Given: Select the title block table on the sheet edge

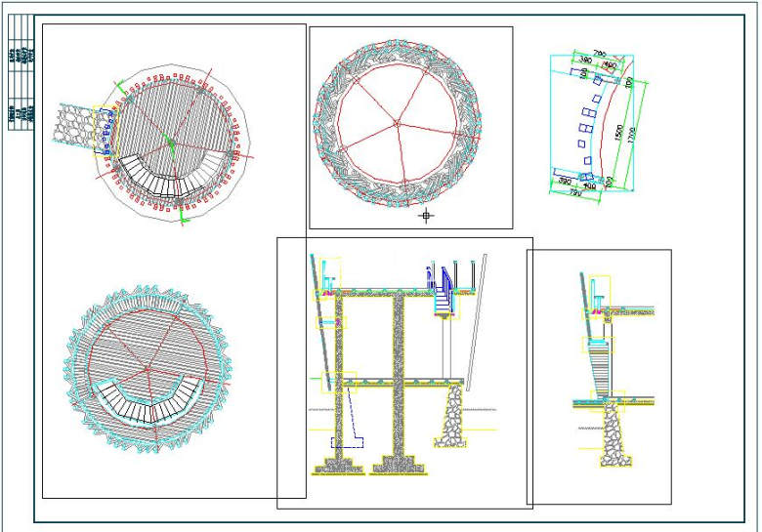Looking at the screenshot, I should 21,72.
